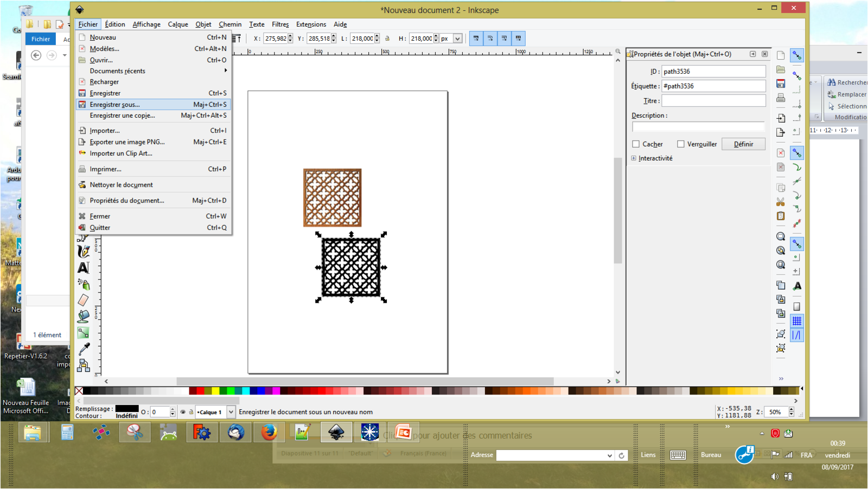Choose Enregistrer sous in the Fichier menu
Screen dimensions: 868x489
tap(113, 104)
